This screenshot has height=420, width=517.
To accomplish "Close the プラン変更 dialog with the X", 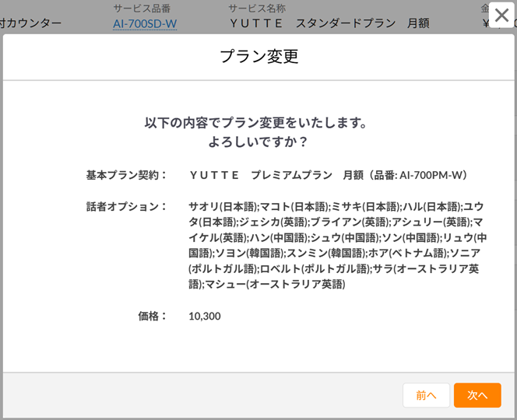I will click(501, 16).
